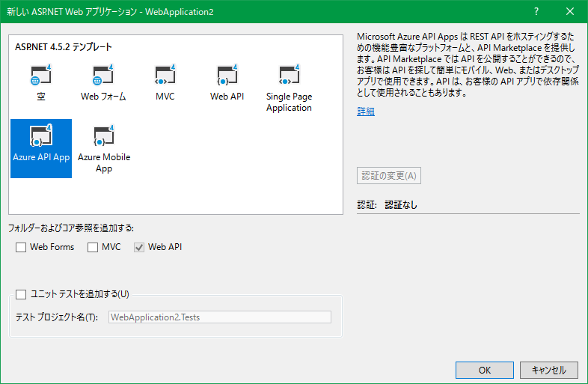588x384 pixels.
Task: Pick the Azure Mobile App template icon
Action: tap(104, 135)
